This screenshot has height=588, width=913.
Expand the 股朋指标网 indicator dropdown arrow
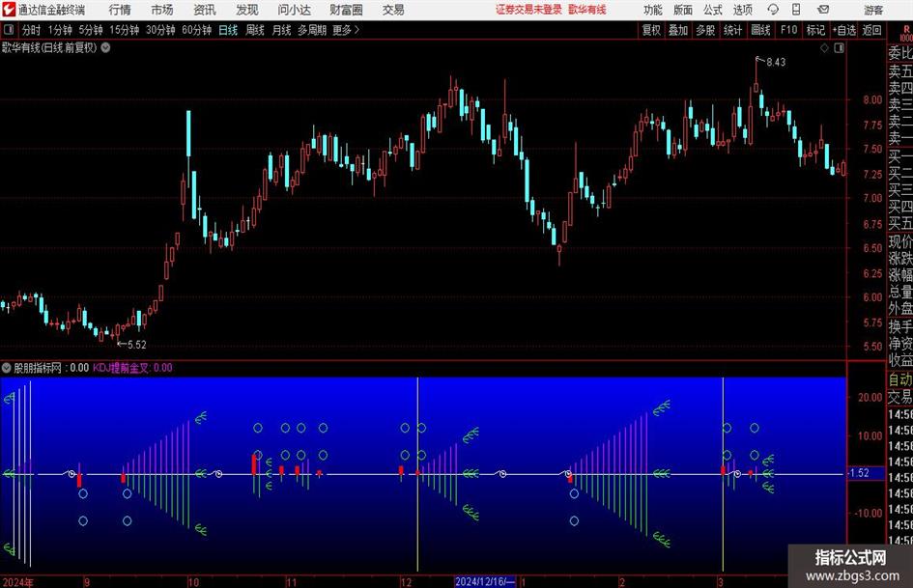point(7,367)
